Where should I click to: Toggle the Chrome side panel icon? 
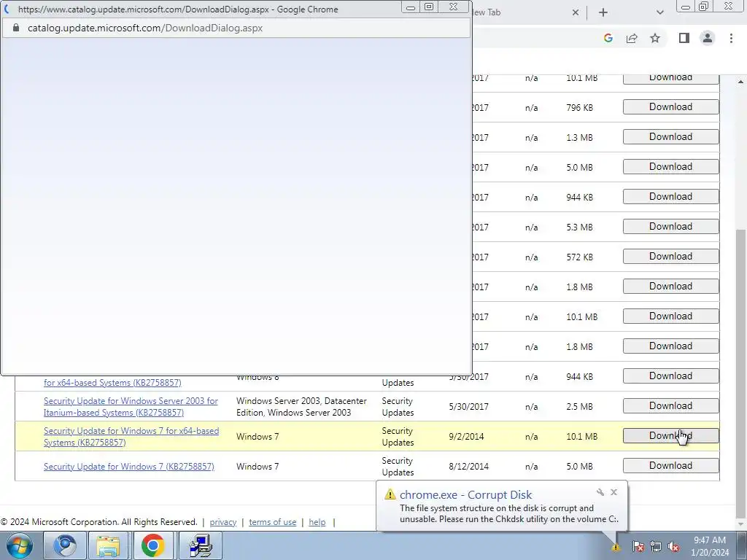point(684,38)
